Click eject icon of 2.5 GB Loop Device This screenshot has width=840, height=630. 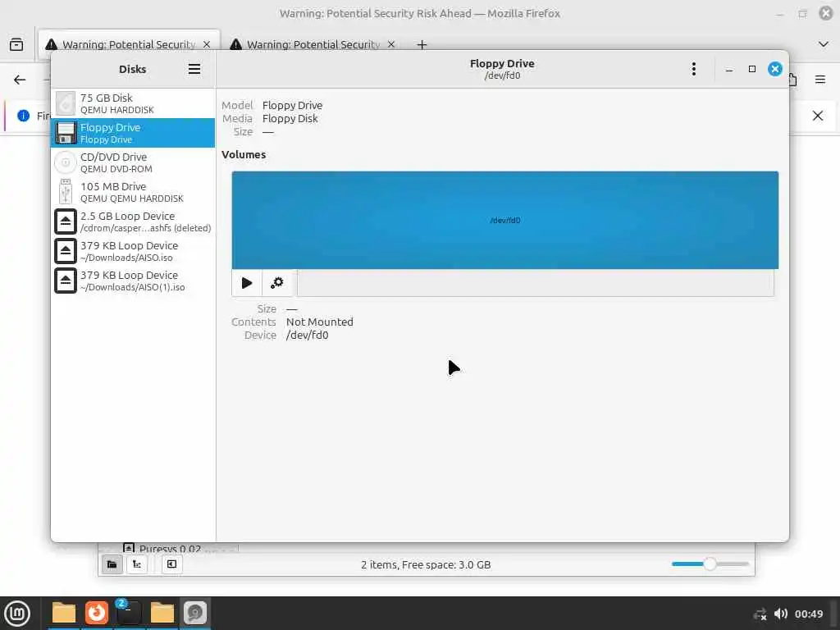point(66,221)
